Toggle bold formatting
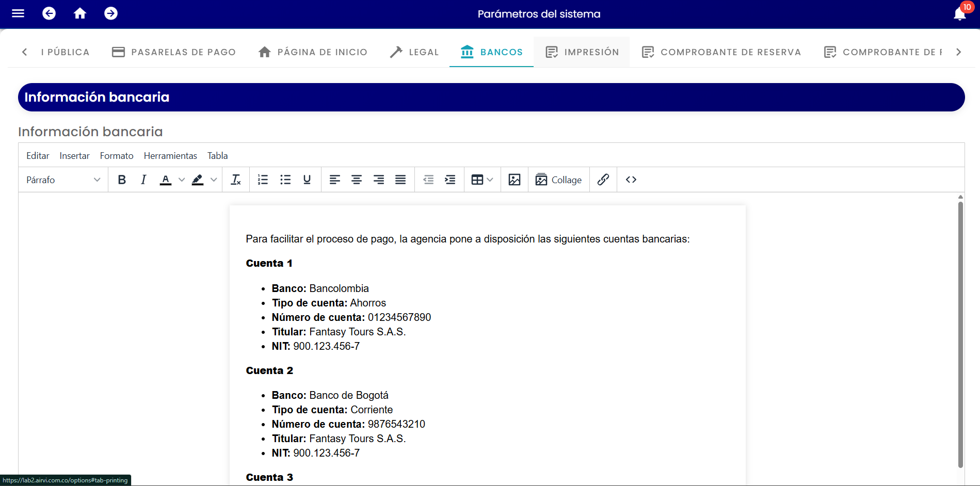This screenshot has width=980, height=486. tap(122, 180)
